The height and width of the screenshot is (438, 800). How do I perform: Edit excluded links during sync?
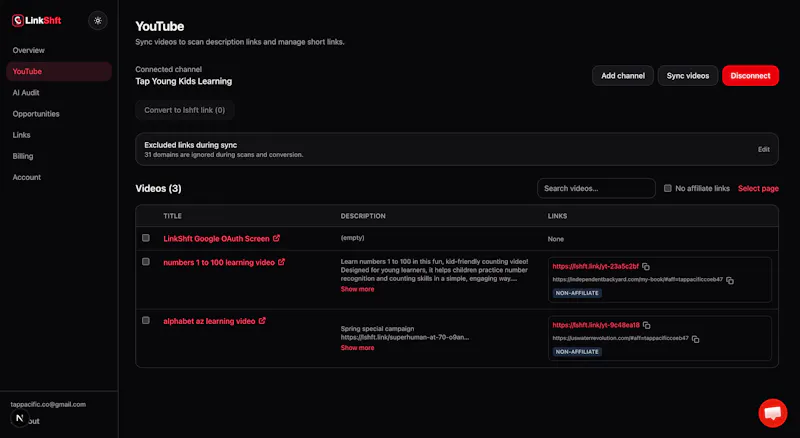[763, 149]
